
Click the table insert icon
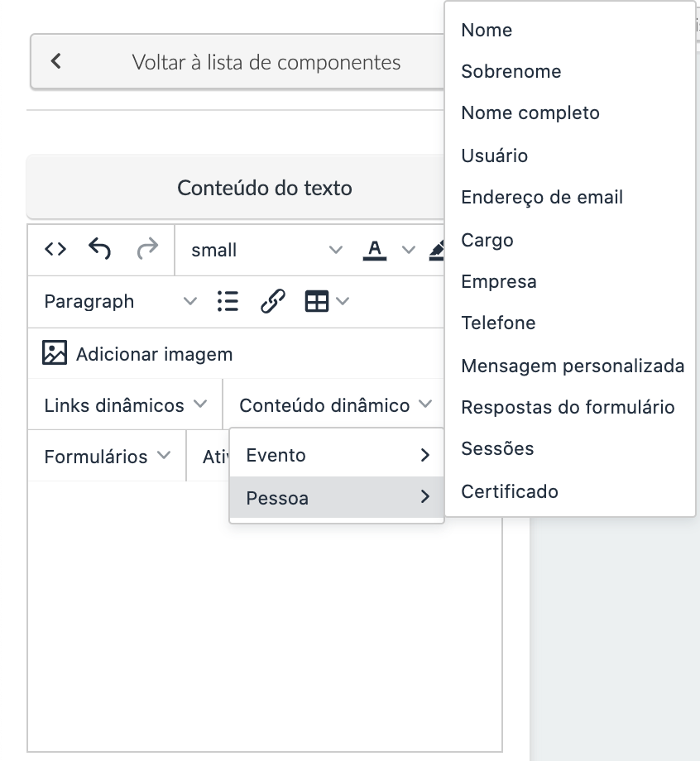[x=317, y=301]
